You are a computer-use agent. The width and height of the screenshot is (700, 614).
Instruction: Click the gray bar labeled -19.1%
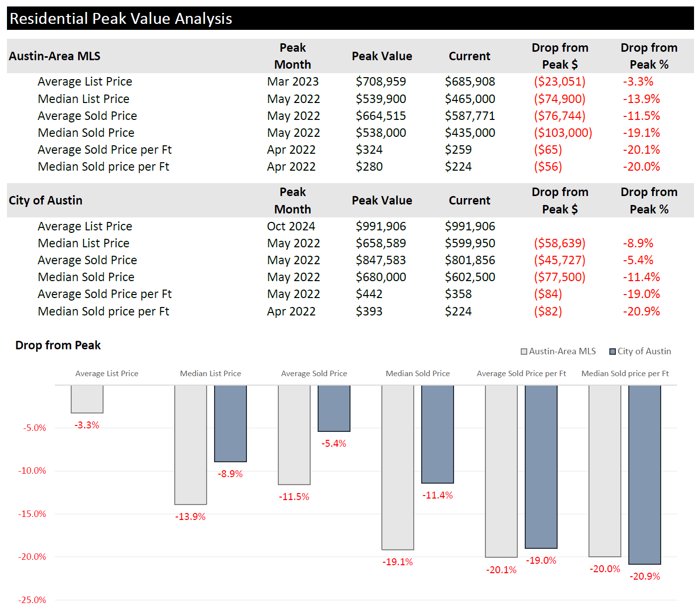click(398, 467)
